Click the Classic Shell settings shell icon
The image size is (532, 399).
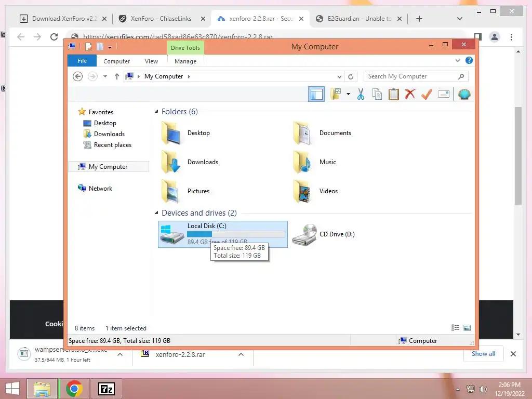click(x=464, y=94)
